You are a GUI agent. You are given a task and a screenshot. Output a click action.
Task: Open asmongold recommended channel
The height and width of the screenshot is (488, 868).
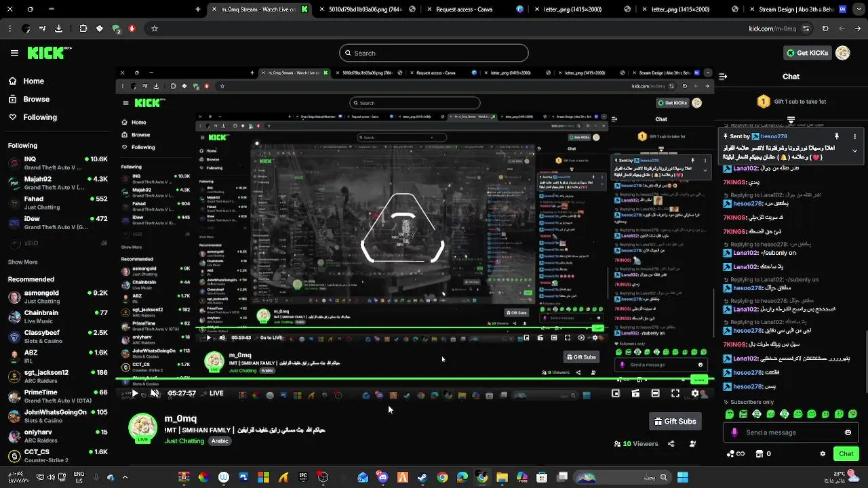click(x=57, y=297)
